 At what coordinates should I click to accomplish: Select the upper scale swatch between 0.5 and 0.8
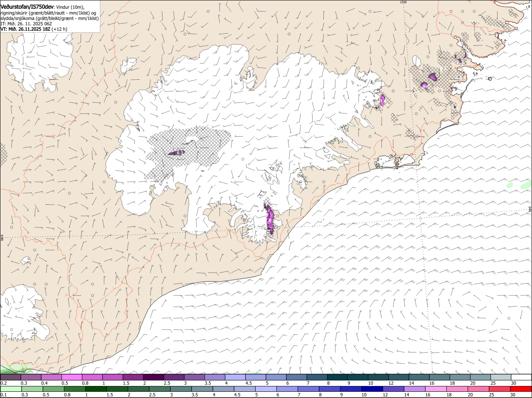point(71,377)
